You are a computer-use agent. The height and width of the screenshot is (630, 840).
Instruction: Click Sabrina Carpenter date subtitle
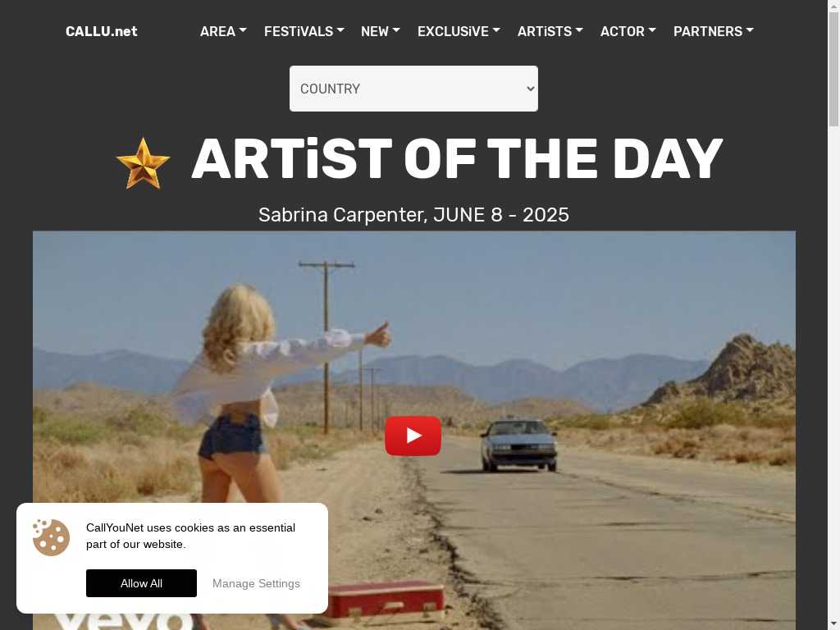click(x=413, y=215)
